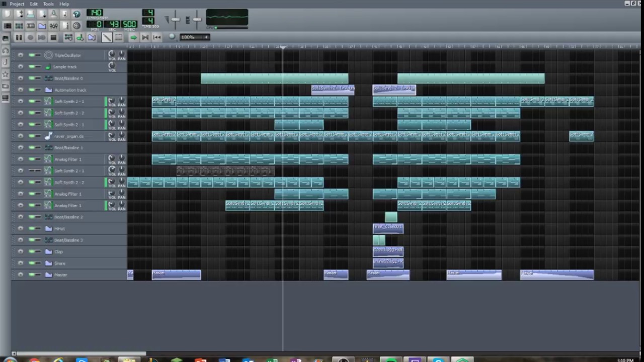Show the Song Editor window icon
644x362 pixels.
(x=8, y=26)
